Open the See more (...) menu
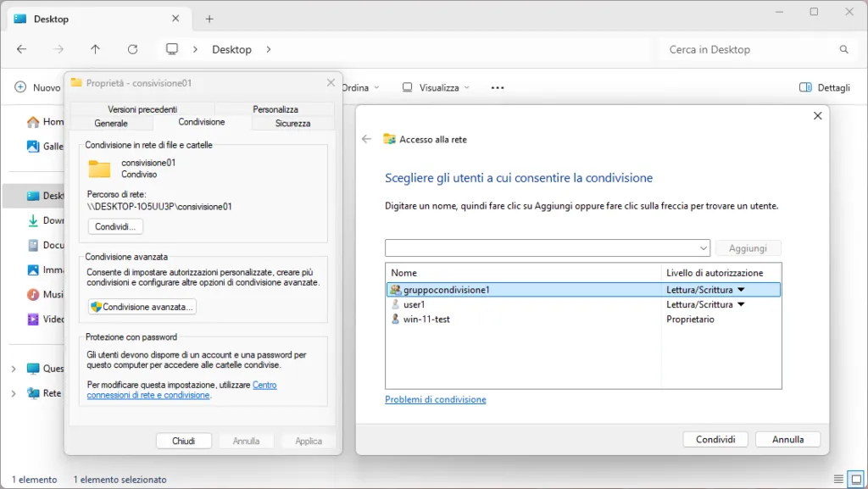This screenshot has height=489, width=868. (x=498, y=87)
